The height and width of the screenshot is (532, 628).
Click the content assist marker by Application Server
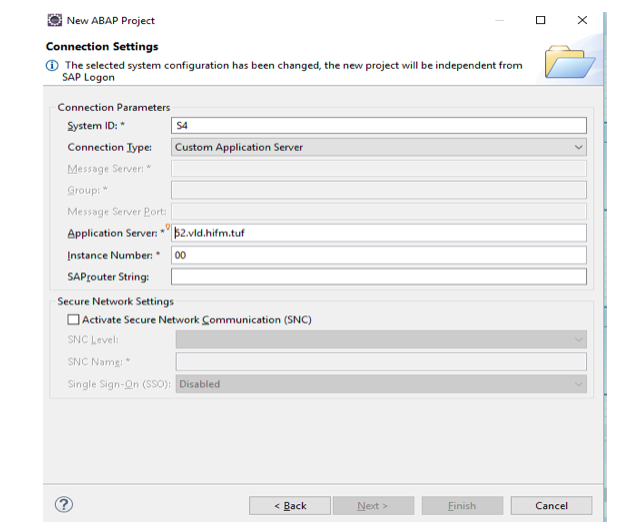[x=168, y=227]
